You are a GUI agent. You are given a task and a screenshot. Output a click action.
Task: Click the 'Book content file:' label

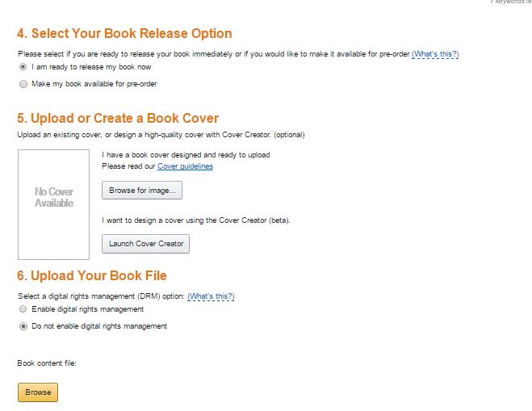point(46,363)
